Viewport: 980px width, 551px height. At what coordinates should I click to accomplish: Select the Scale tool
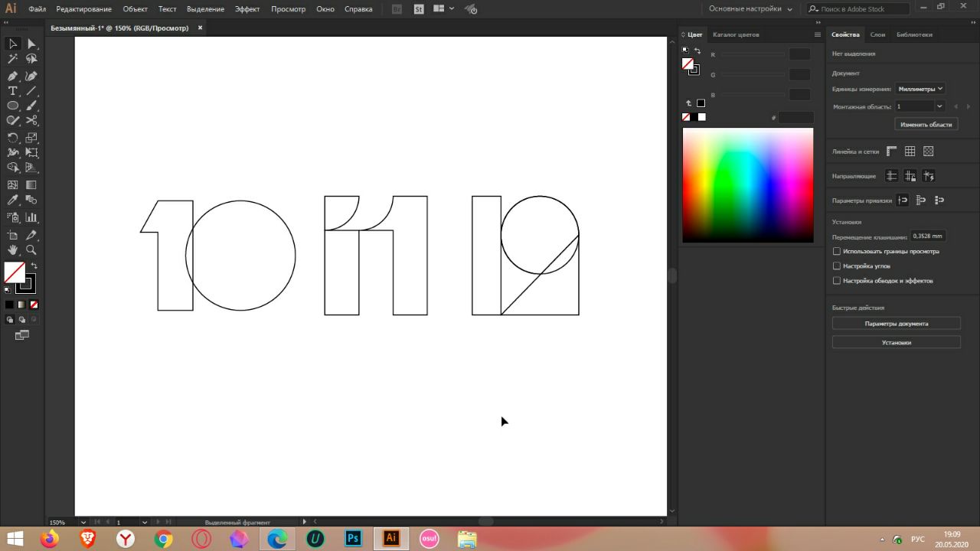point(31,139)
